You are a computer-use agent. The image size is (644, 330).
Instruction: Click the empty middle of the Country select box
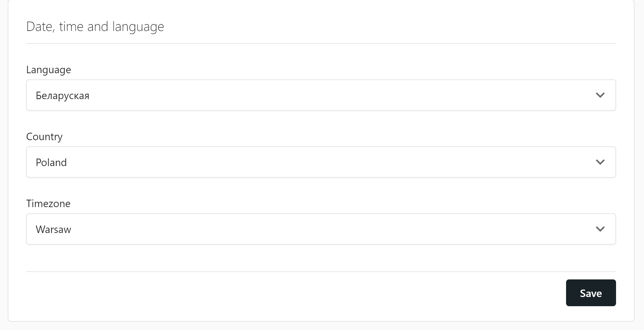(x=321, y=162)
